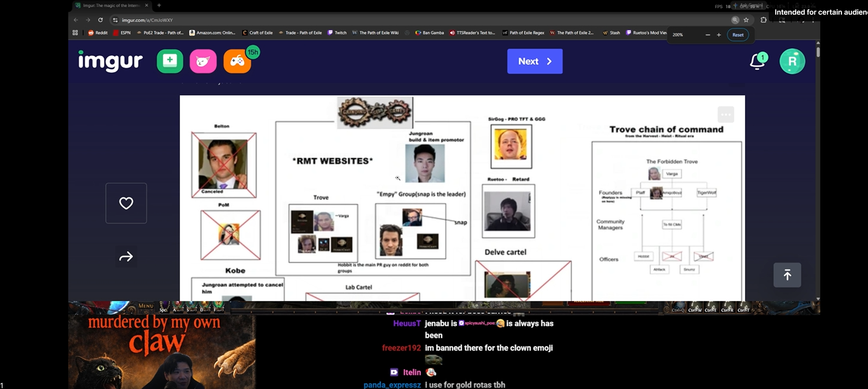868x389 pixels.
Task: Open the TTSReader's Text bookmark
Action: 472,33
